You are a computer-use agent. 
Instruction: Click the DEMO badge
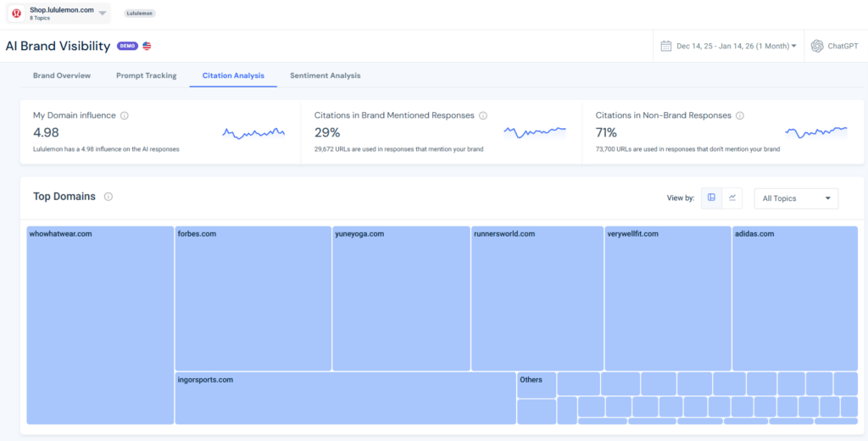point(127,46)
